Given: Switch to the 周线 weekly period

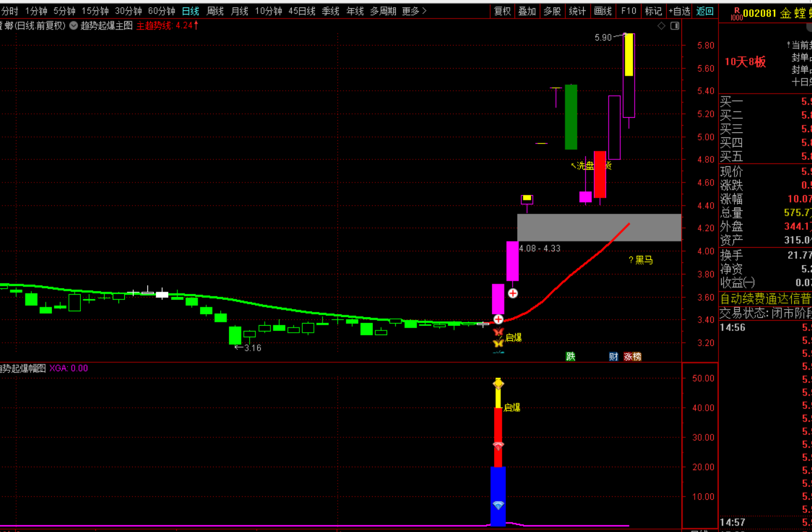Looking at the screenshot, I should (215, 11).
